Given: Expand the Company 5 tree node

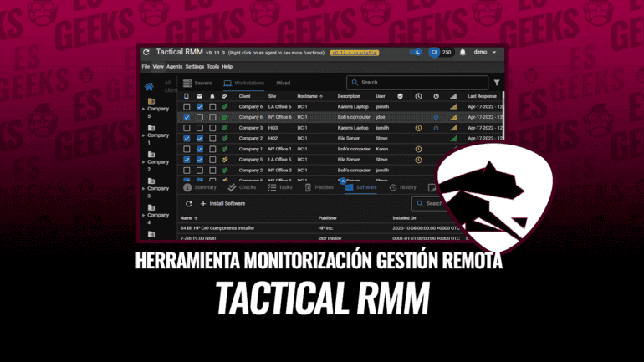Looking at the screenshot, I should coord(143,109).
